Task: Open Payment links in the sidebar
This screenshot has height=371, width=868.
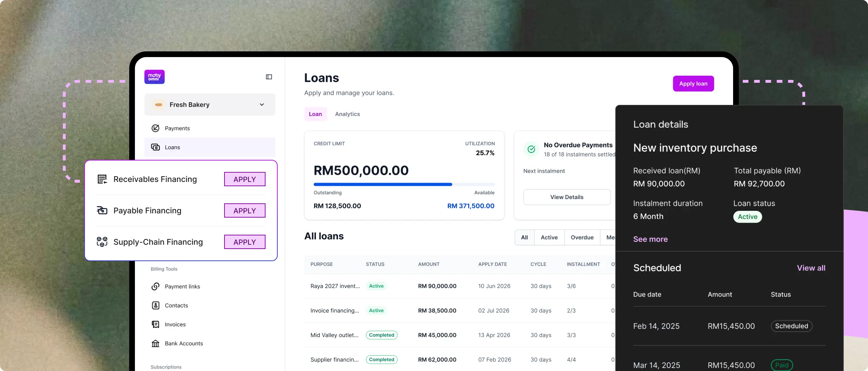Action: pos(210,286)
